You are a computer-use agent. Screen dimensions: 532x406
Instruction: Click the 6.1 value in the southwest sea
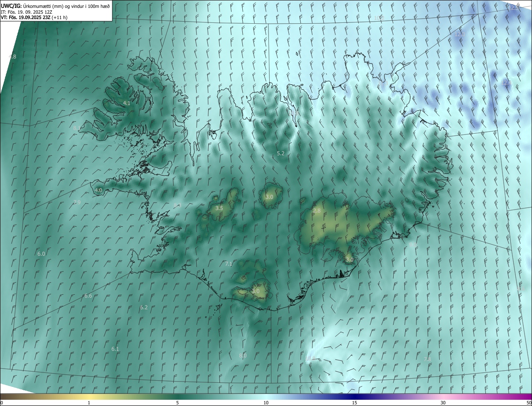[x=115, y=349]
